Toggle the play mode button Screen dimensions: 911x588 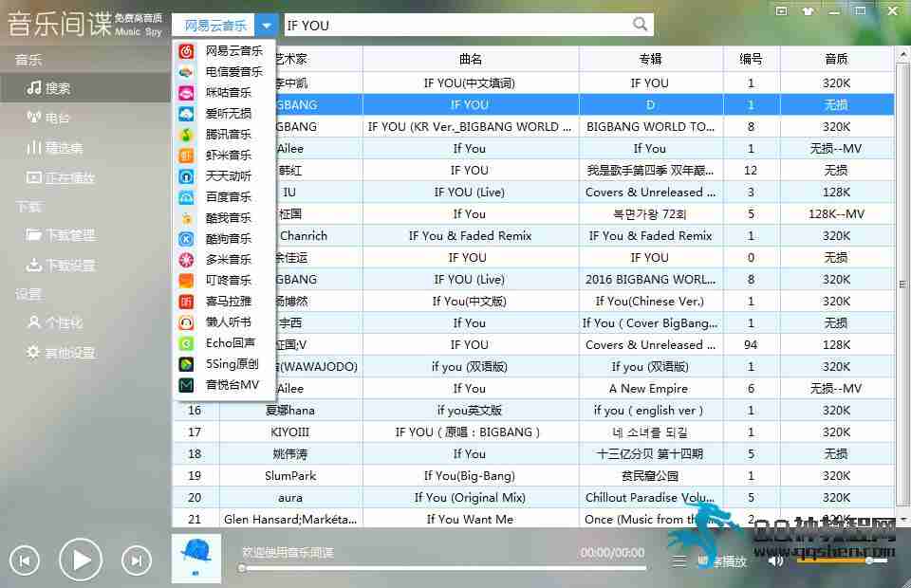tap(722, 561)
